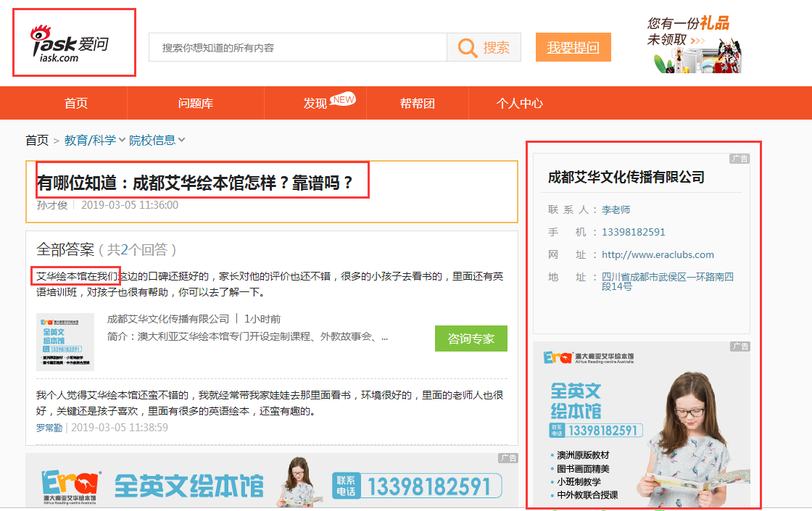Image resolution: width=812 pixels, height=511 pixels.
Task: Open the 帮帮团 nav tab
Action: pyautogui.click(x=418, y=103)
